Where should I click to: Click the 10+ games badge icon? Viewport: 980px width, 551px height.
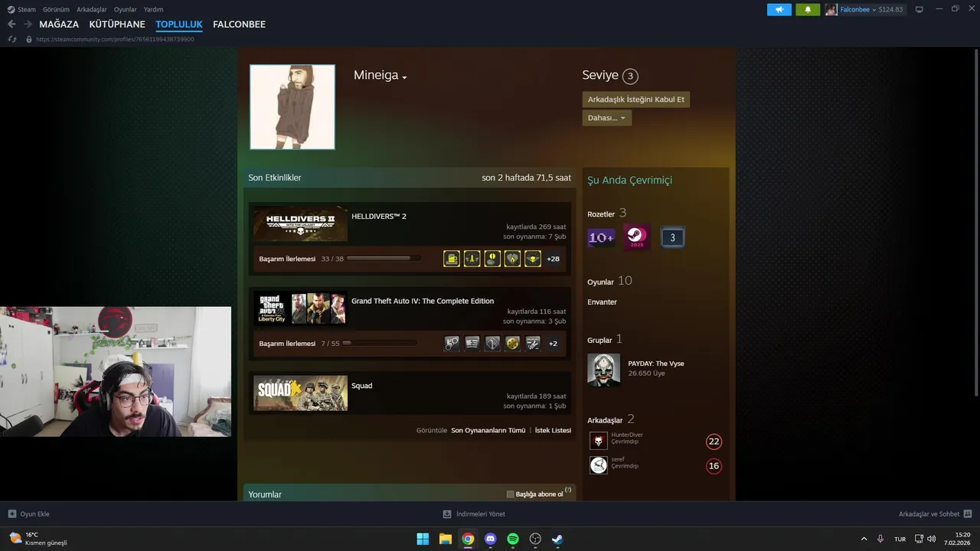601,238
